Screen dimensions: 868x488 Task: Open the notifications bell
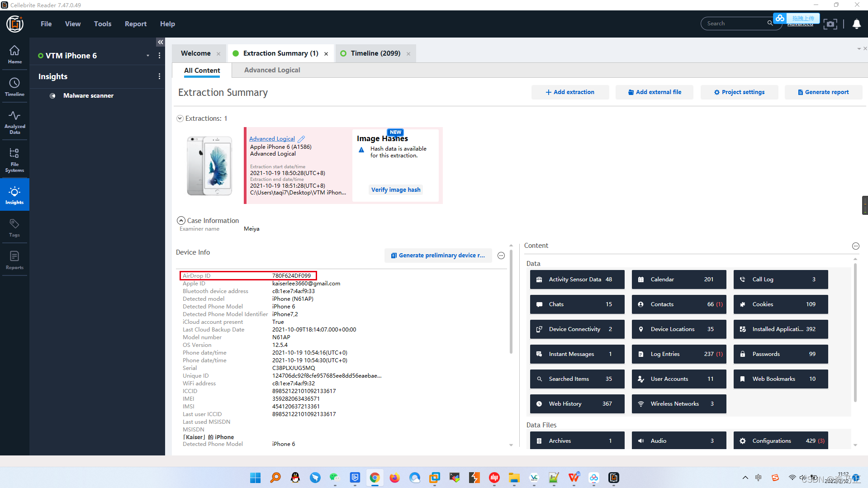point(856,24)
